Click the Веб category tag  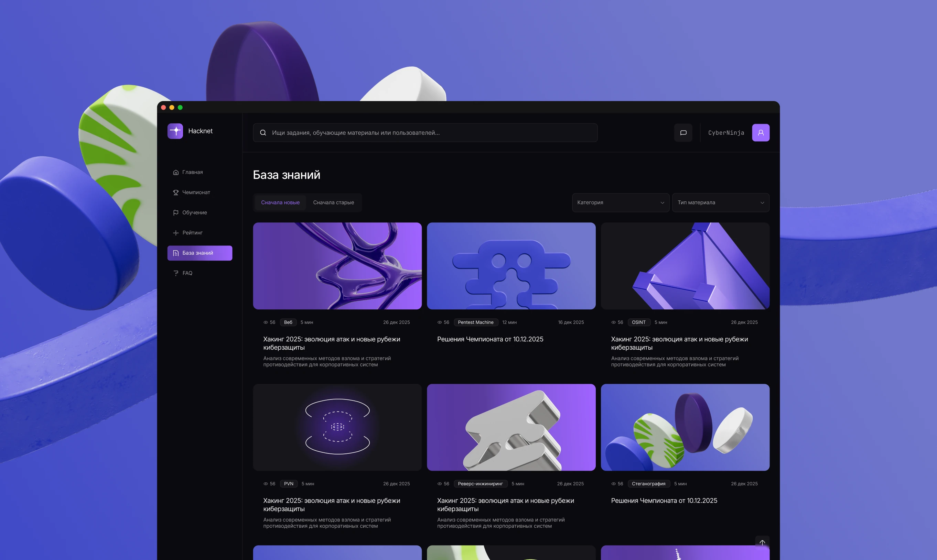[x=288, y=322]
